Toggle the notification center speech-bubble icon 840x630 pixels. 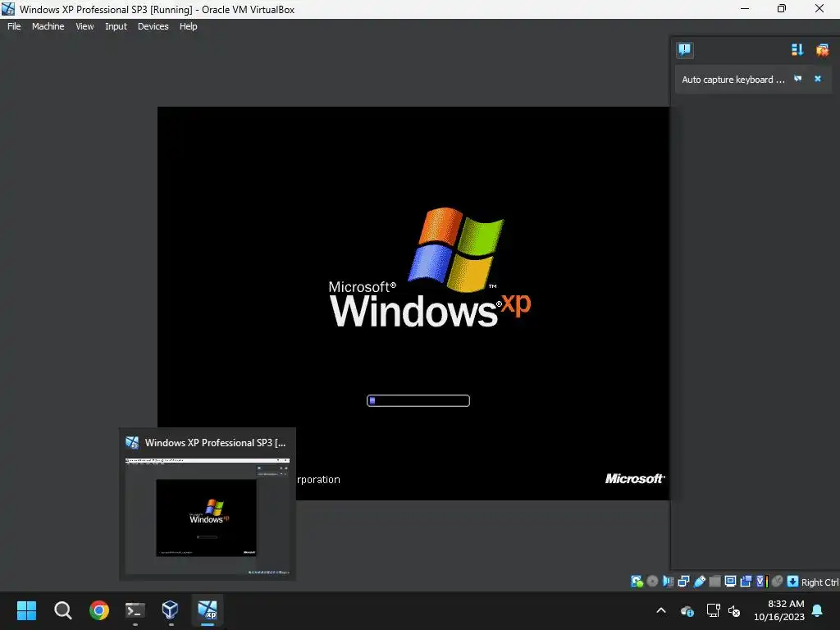tap(684, 50)
